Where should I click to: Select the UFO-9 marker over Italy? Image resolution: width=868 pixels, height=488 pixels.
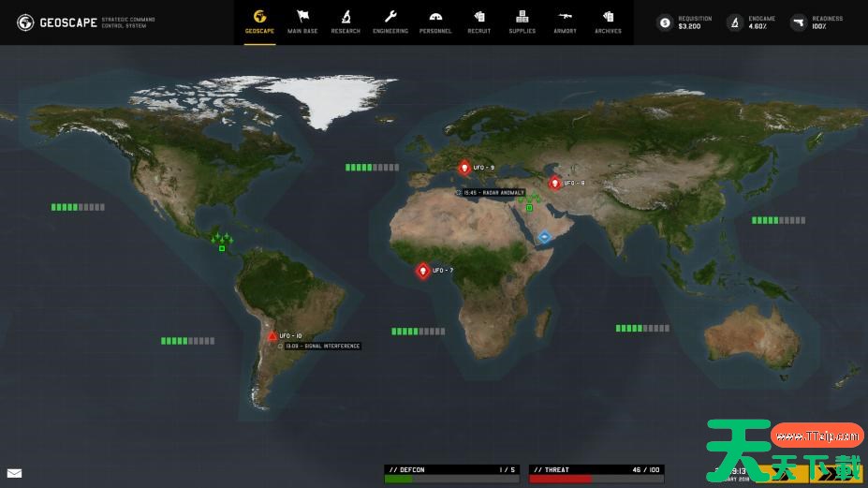pyautogui.click(x=463, y=168)
